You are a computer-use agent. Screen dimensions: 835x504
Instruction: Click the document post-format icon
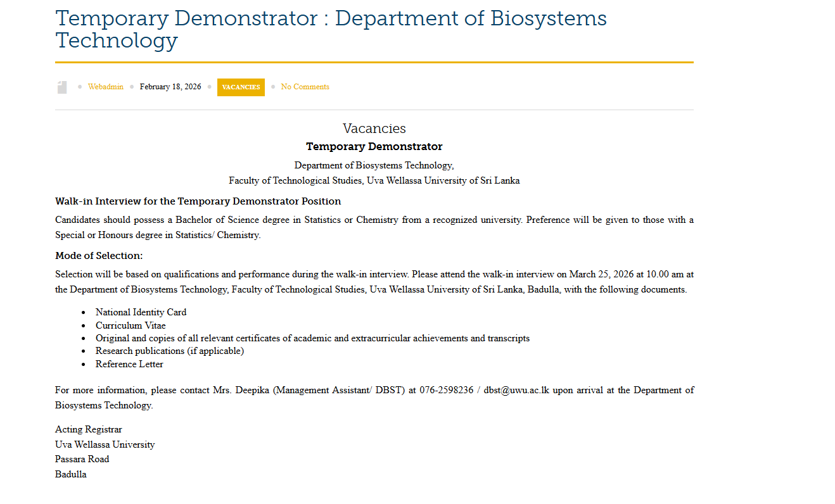[61, 87]
